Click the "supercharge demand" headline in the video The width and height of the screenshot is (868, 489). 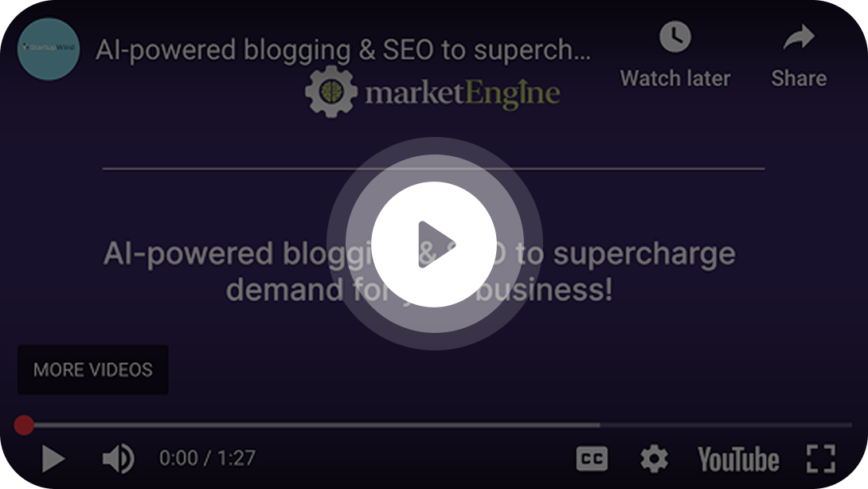(x=419, y=272)
